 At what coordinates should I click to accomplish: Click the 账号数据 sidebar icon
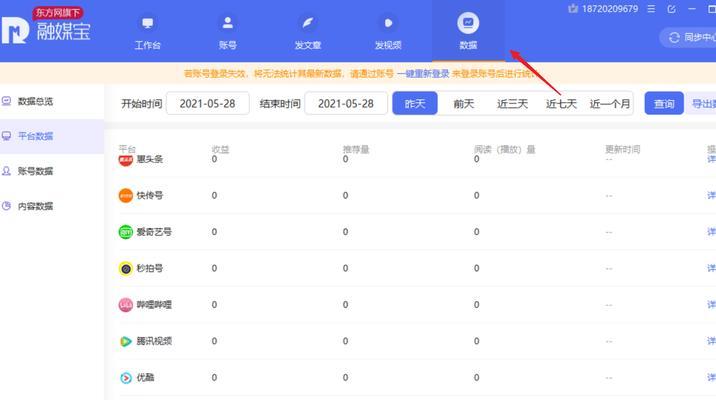click(6, 171)
